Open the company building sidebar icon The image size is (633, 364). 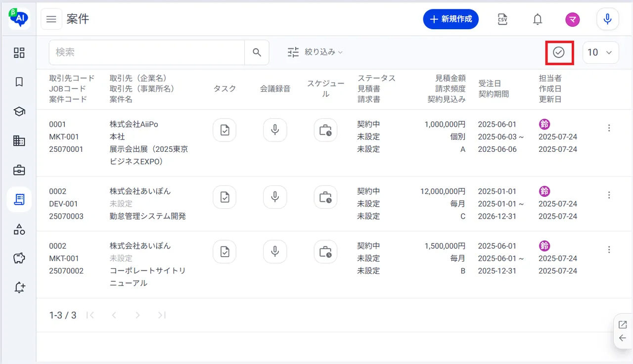(x=19, y=141)
